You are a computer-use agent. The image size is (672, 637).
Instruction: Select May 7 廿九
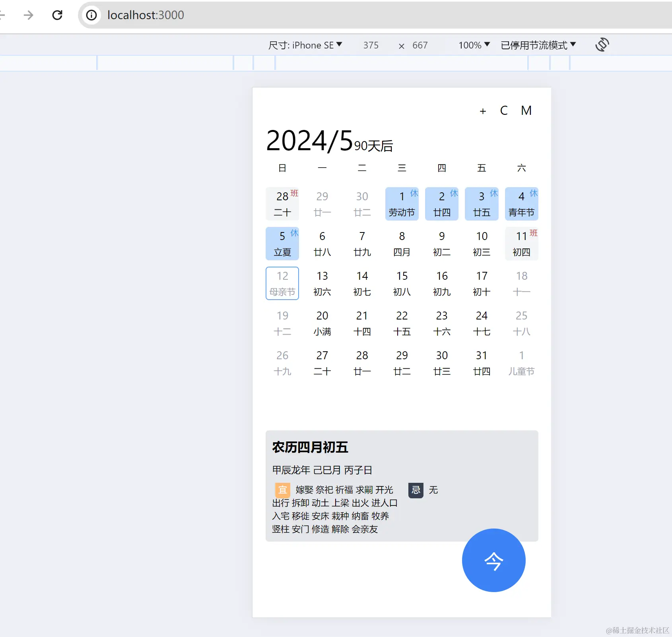tap(362, 244)
